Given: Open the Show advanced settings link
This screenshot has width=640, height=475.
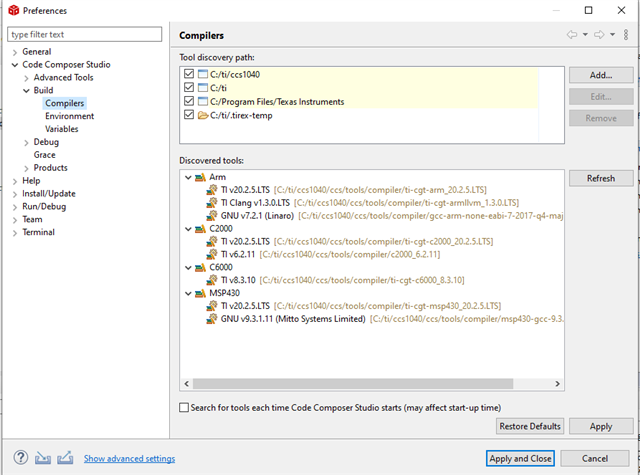Looking at the screenshot, I should (x=129, y=458).
